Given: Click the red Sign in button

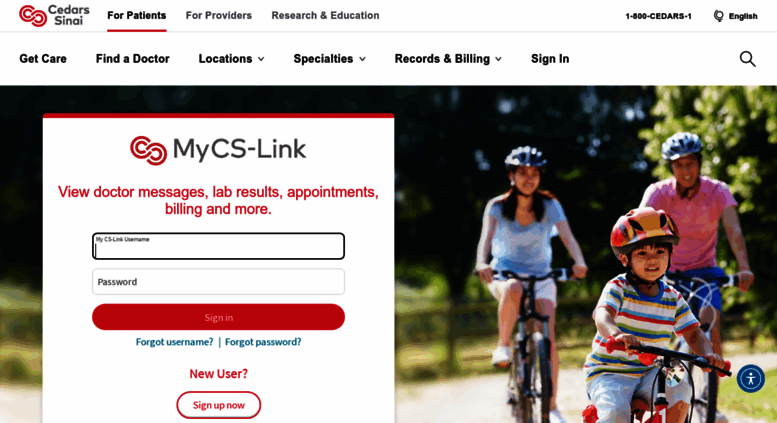Looking at the screenshot, I should [219, 317].
